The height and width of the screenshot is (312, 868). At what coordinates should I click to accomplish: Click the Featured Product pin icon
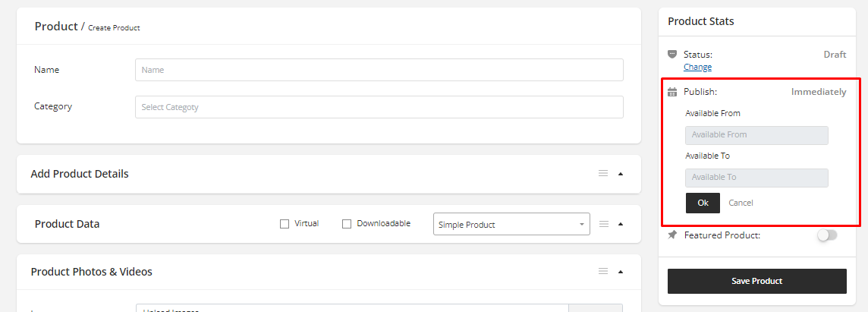(x=672, y=235)
